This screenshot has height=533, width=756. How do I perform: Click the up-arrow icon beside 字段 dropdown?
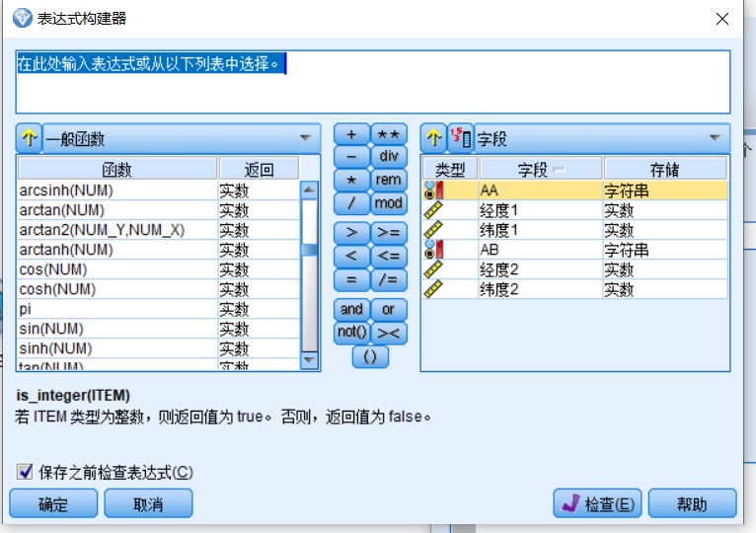(x=433, y=138)
